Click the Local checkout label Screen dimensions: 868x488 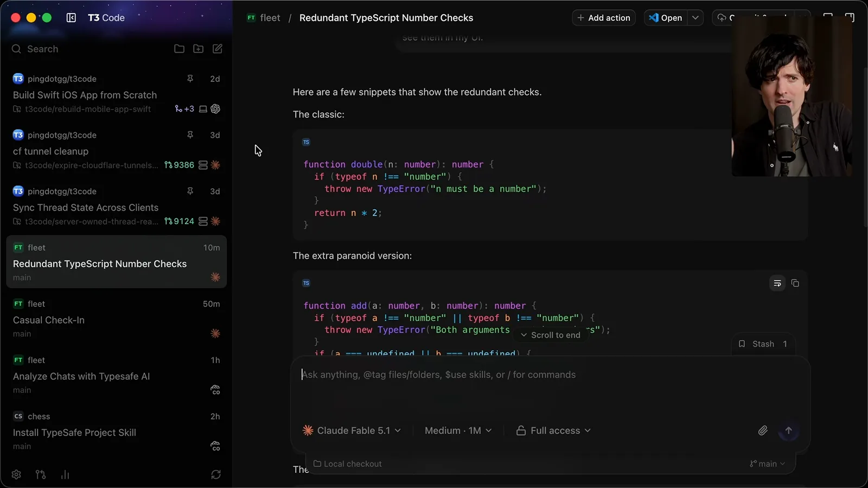click(x=348, y=464)
